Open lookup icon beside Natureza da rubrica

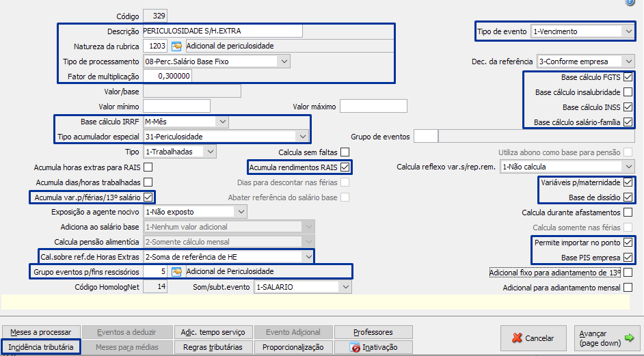176,46
